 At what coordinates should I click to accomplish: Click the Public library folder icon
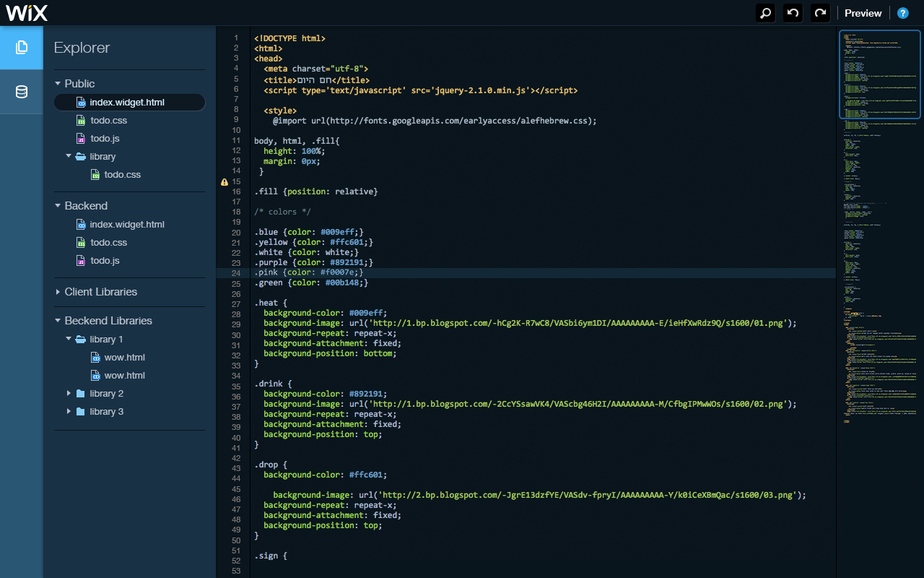pos(81,157)
